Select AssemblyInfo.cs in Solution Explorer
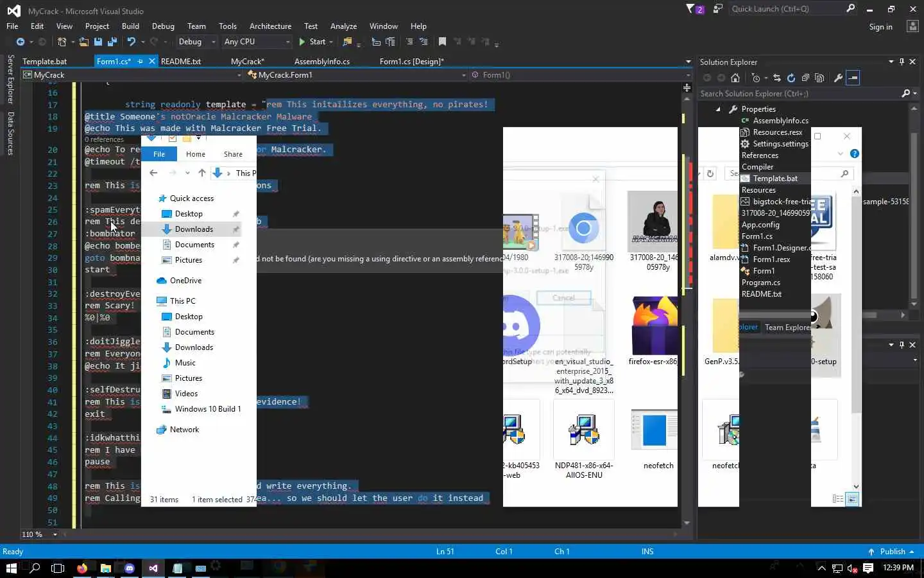 (x=780, y=121)
